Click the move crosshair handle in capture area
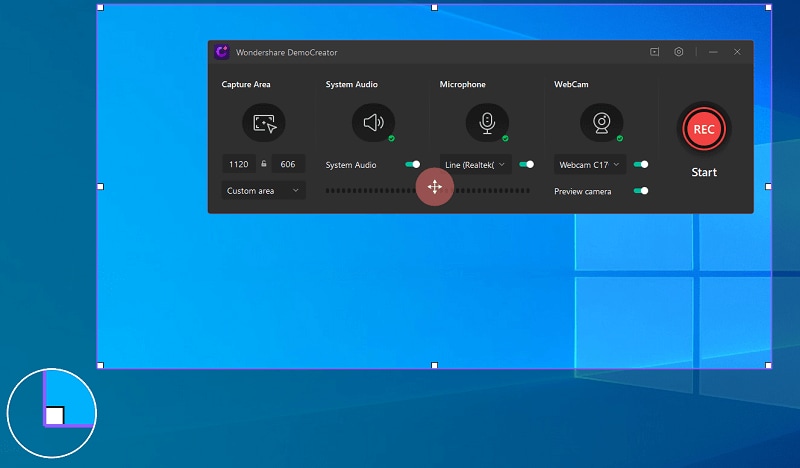Screen dimensions: 800x468 (x=435, y=187)
